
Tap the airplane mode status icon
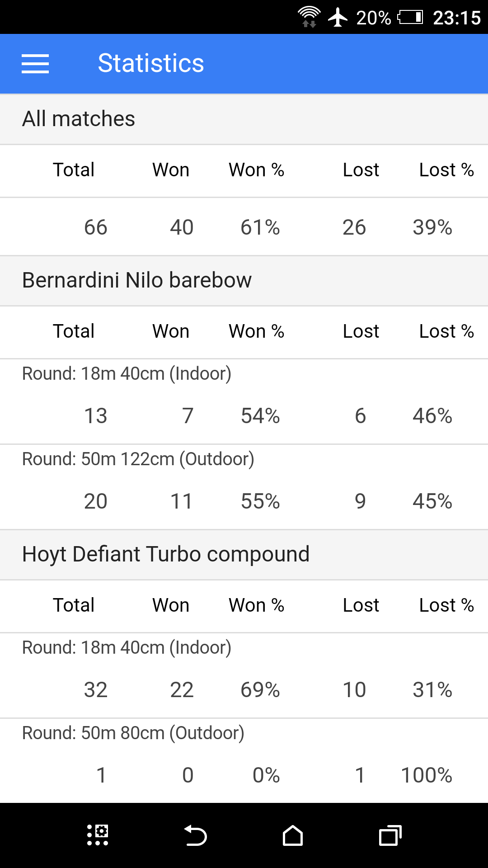pyautogui.click(x=338, y=17)
